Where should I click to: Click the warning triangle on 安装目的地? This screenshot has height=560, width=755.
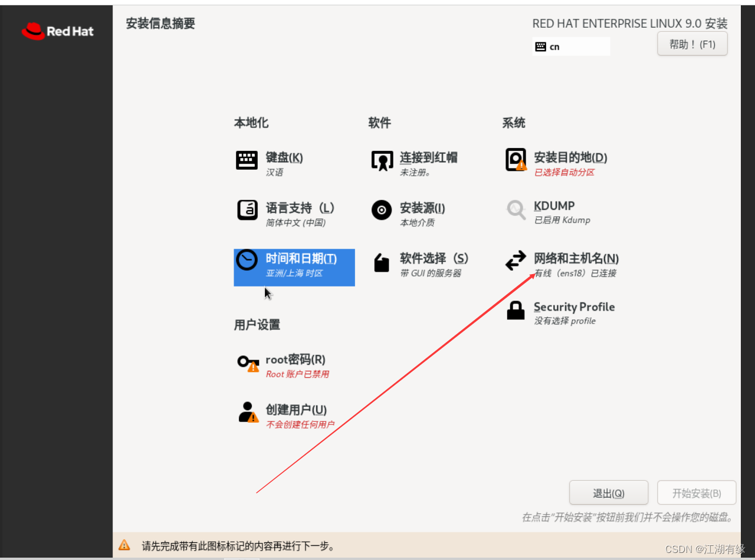click(521, 166)
